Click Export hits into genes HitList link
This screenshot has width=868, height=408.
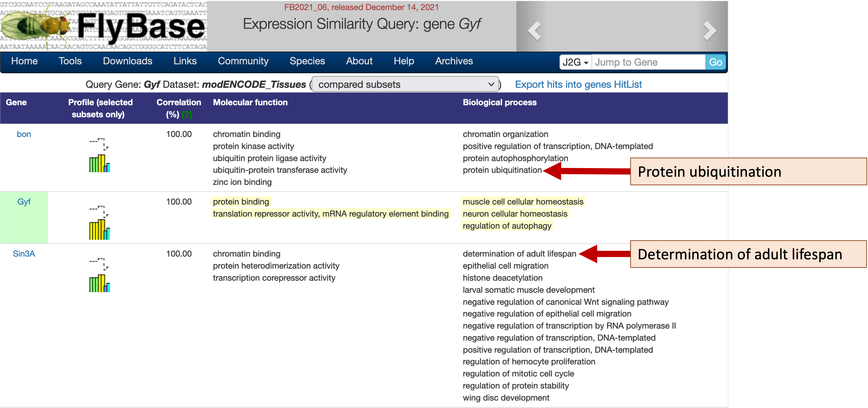pyautogui.click(x=578, y=84)
